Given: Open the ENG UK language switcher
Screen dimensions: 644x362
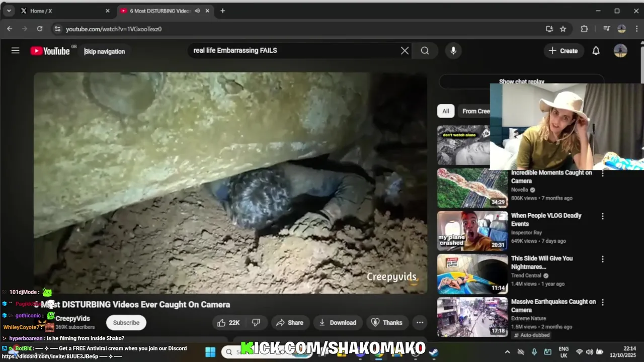Looking at the screenshot, I should point(563,352).
